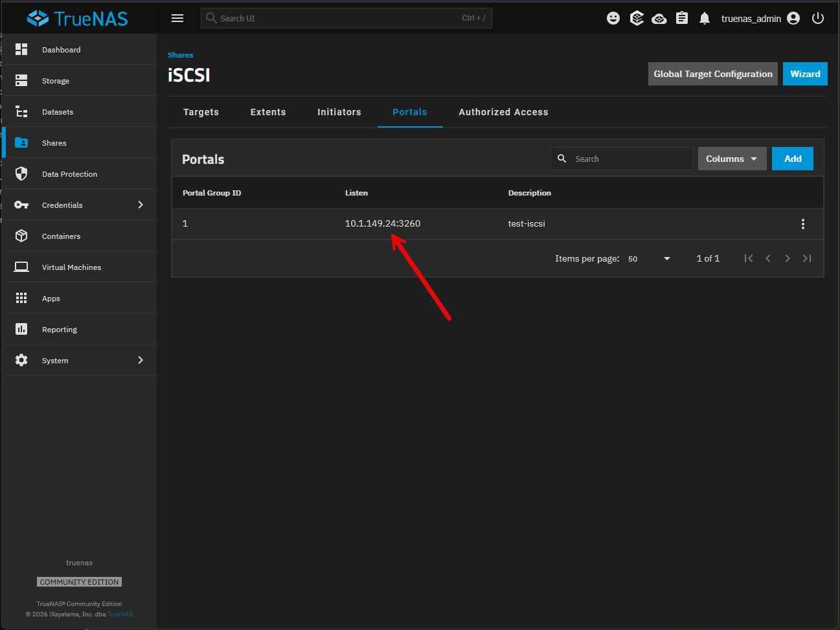840x630 pixels.
Task: Switch to the Extents tab
Action: point(268,112)
